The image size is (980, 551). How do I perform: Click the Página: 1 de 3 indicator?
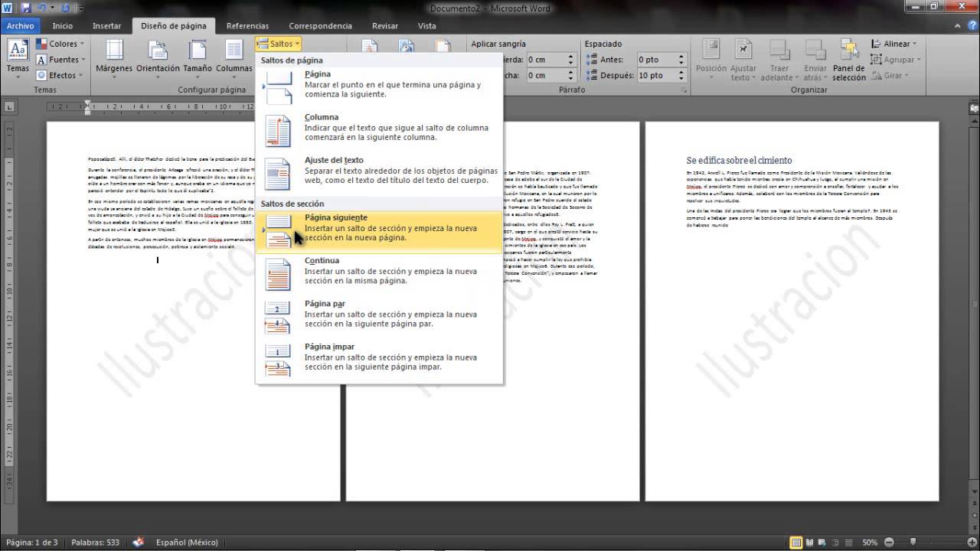(31, 543)
